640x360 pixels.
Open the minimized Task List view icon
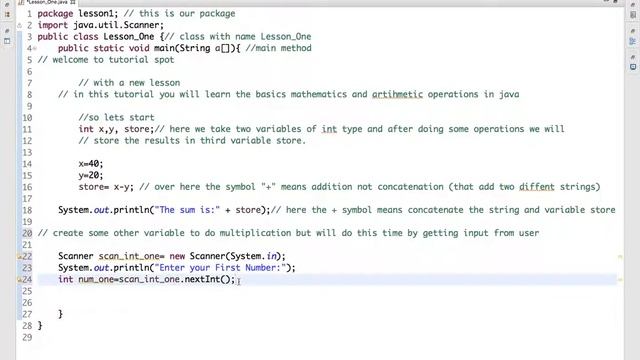tap(633, 15)
